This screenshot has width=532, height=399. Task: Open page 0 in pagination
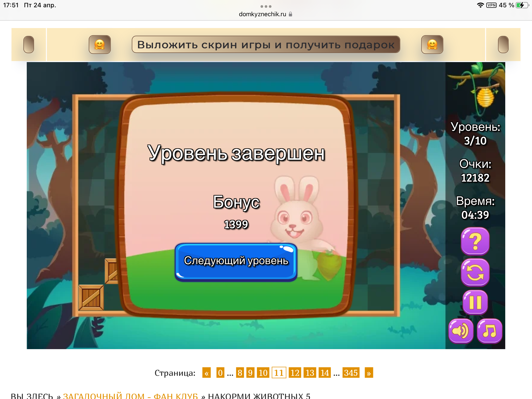coord(220,373)
